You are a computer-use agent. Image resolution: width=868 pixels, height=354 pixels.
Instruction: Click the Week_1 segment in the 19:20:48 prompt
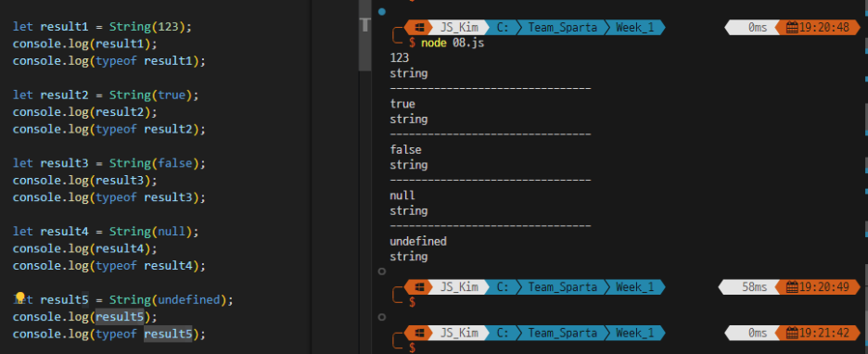tap(634, 27)
